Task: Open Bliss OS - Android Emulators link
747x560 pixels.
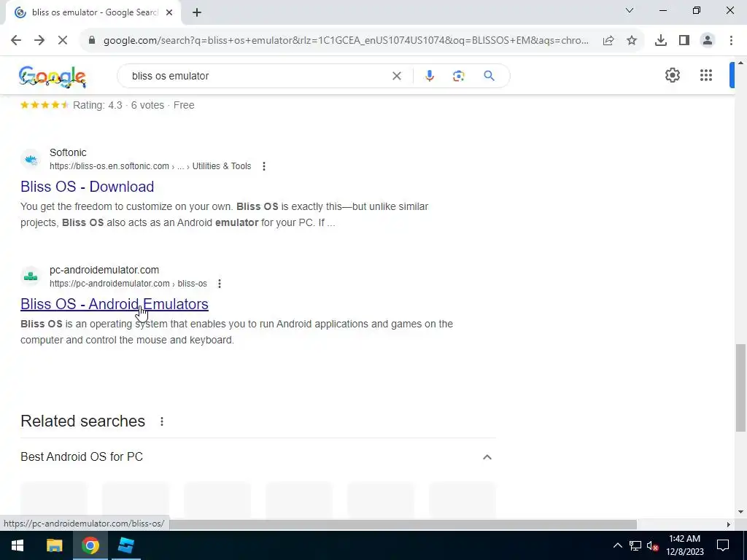Action: (x=115, y=304)
